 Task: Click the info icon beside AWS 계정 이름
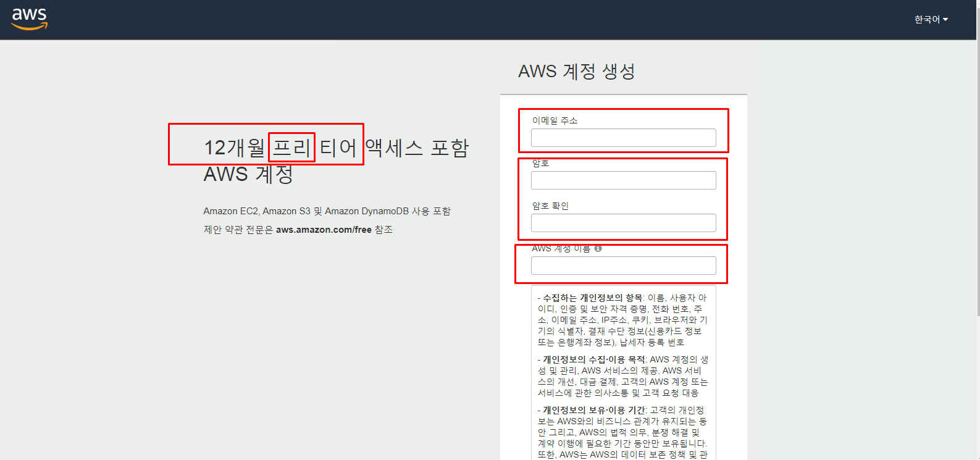598,248
